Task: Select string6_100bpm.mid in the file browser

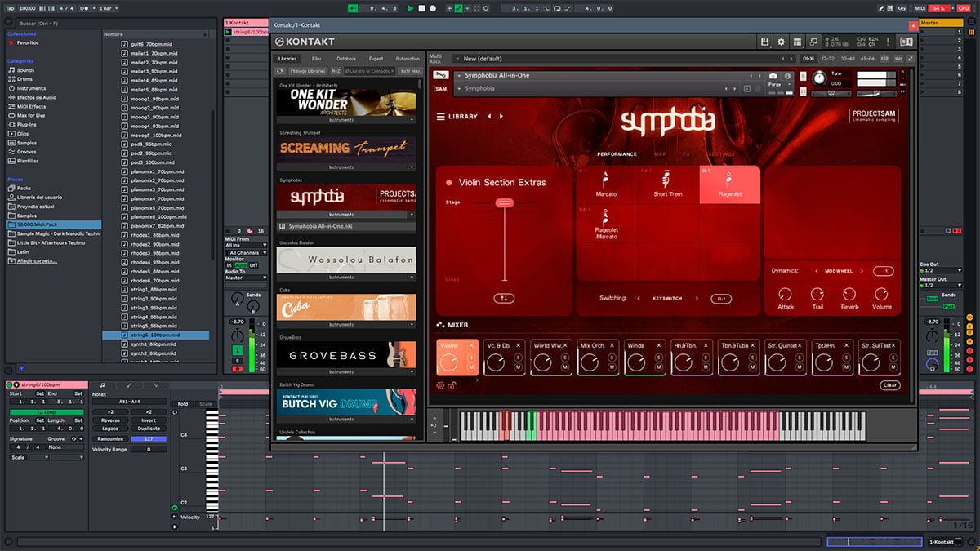Action: pos(155,335)
